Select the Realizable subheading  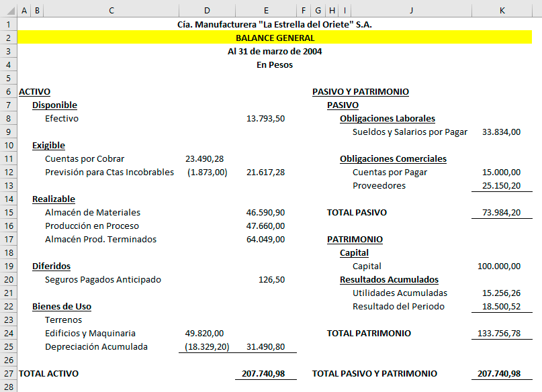pyautogui.click(x=54, y=199)
